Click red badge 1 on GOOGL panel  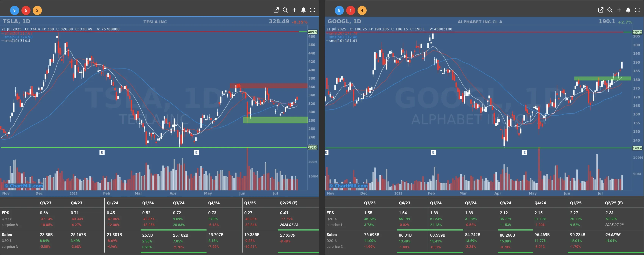(x=351, y=10)
